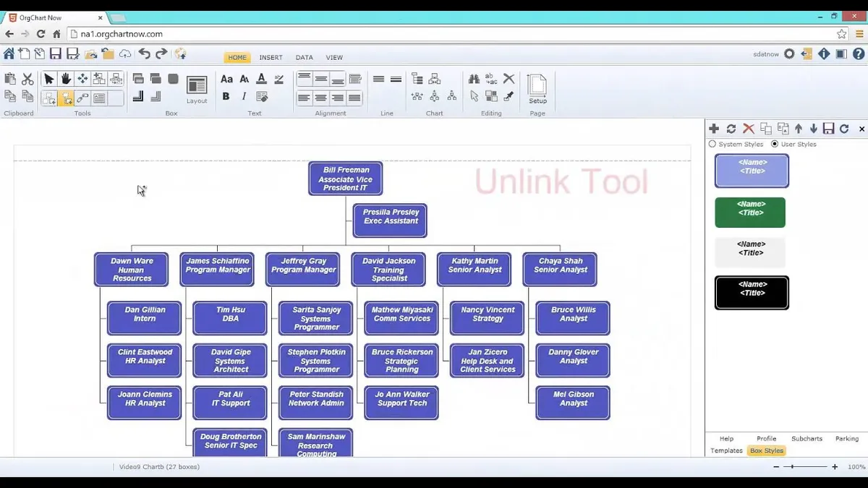The image size is (868, 488).
Task: Select the Unlink tool with chain icon
Action: [82, 98]
